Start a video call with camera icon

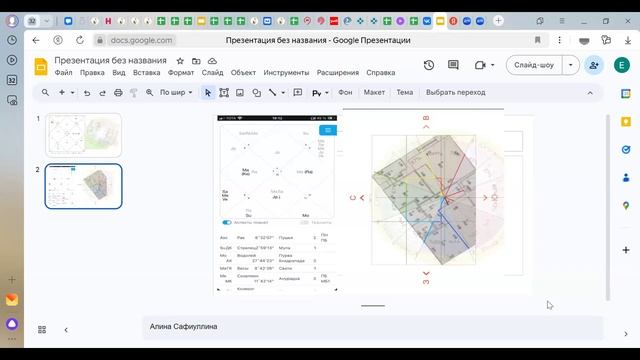[480, 65]
